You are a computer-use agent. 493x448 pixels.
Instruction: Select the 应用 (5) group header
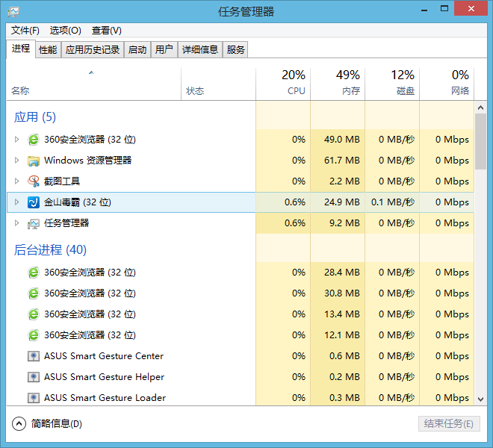pyautogui.click(x=35, y=117)
